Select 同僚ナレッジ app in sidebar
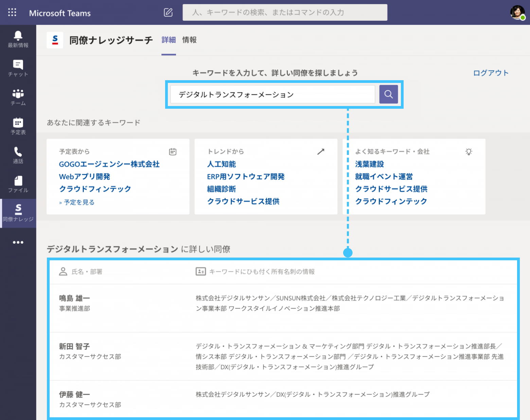Screen dimensions: 530x420 click(18, 213)
